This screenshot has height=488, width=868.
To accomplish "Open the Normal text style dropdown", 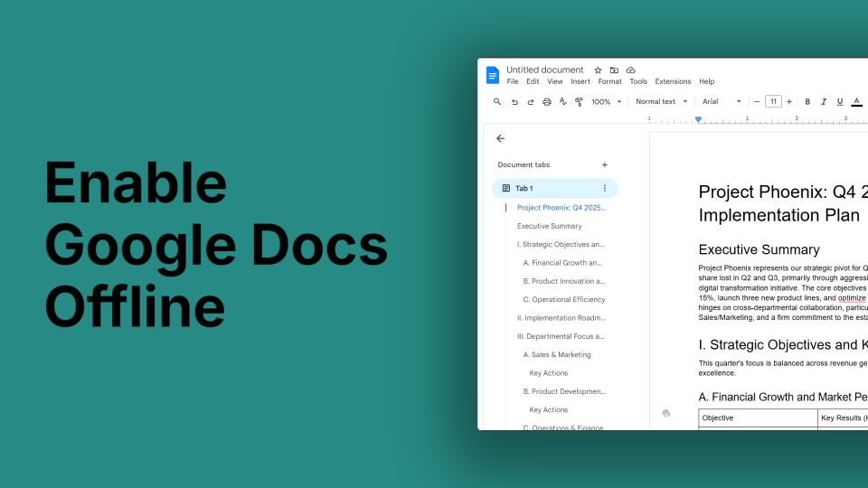I will tap(661, 102).
